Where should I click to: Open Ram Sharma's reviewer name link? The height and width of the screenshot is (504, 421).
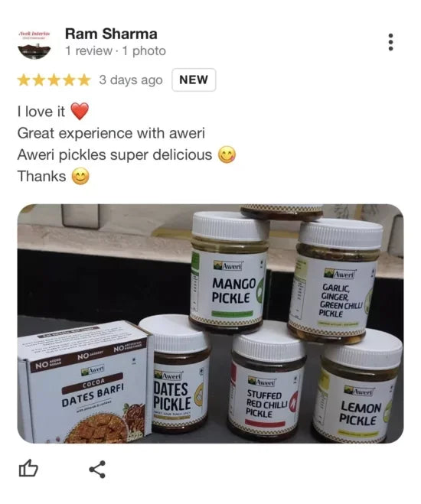[111, 34]
